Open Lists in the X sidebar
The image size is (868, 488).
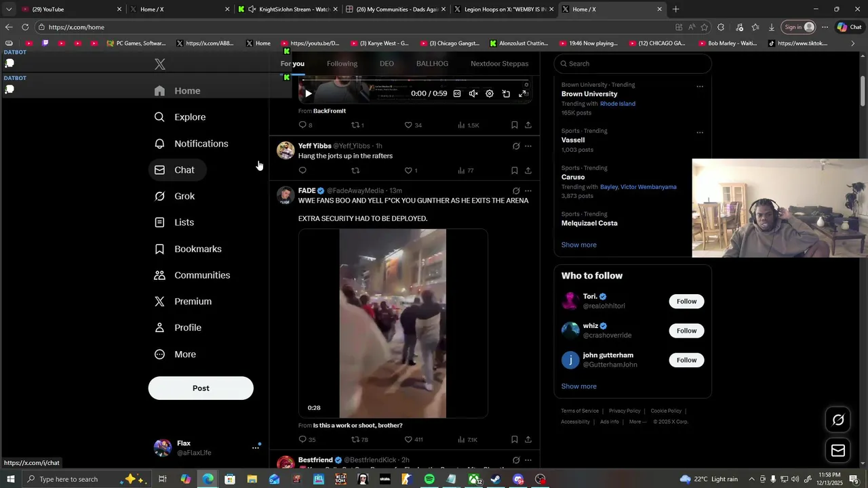pyautogui.click(x=174, y=222)
